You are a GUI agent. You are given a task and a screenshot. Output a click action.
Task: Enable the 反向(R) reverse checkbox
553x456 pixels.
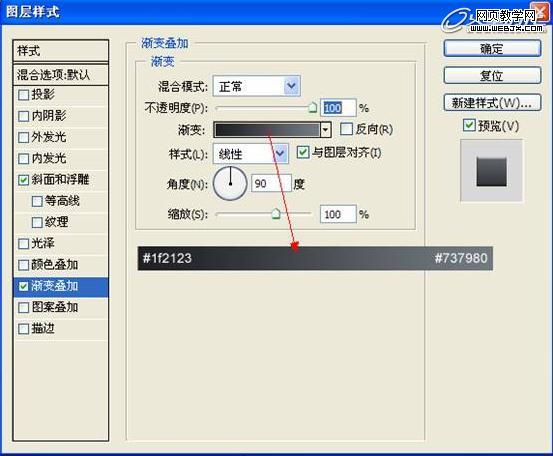point(346,129)
